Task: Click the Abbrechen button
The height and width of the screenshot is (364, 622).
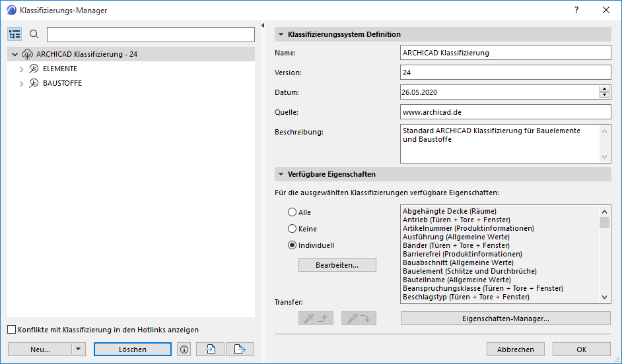Action: coord(515,349)
